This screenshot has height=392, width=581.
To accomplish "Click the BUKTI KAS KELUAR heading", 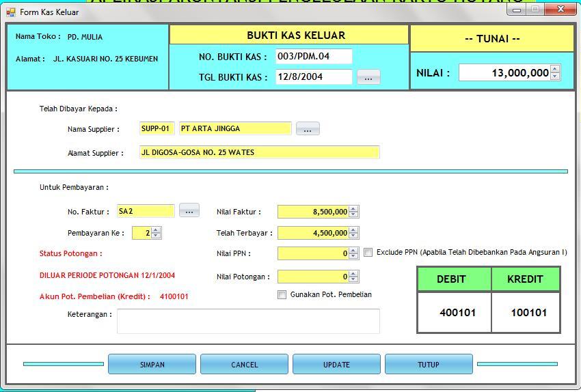I will [296, 35].
